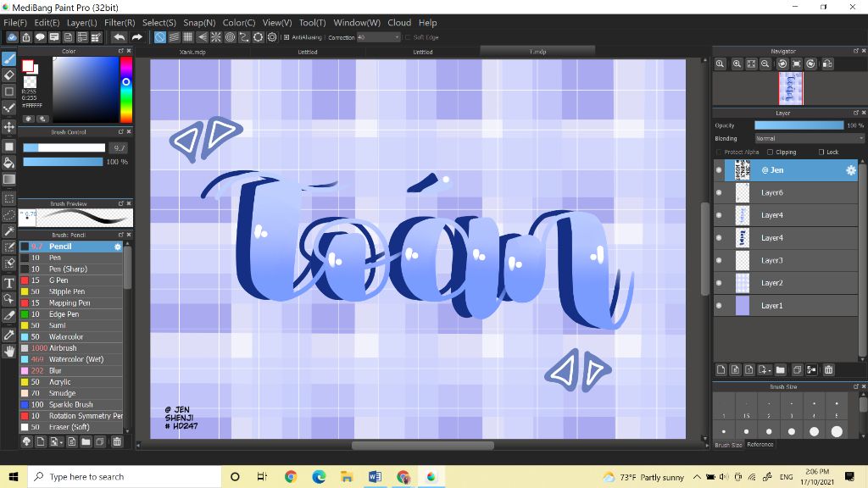Select the Airbrush brush
The width and height of the screenshot is (868, 488).
pyautogui.click(x=71, y=348)
